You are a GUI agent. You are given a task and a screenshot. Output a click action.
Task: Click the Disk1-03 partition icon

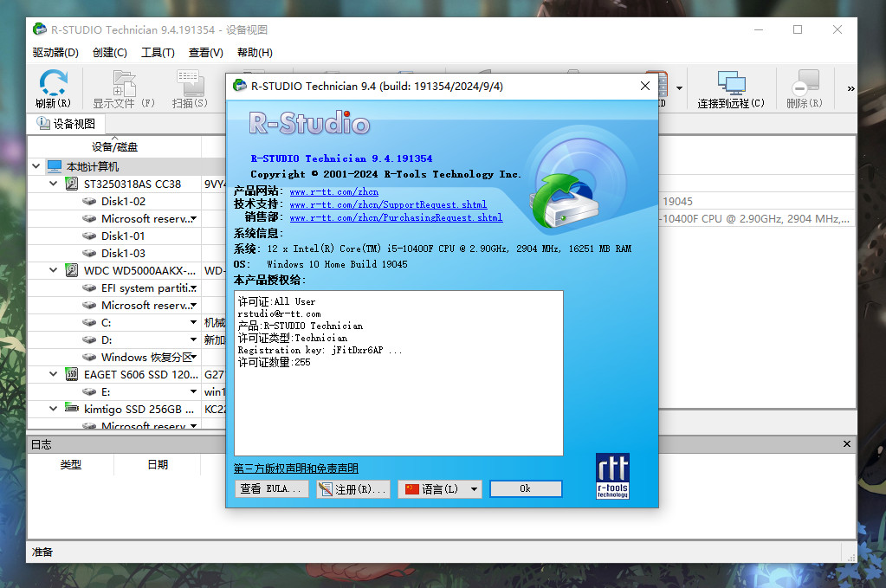[89, 253]
